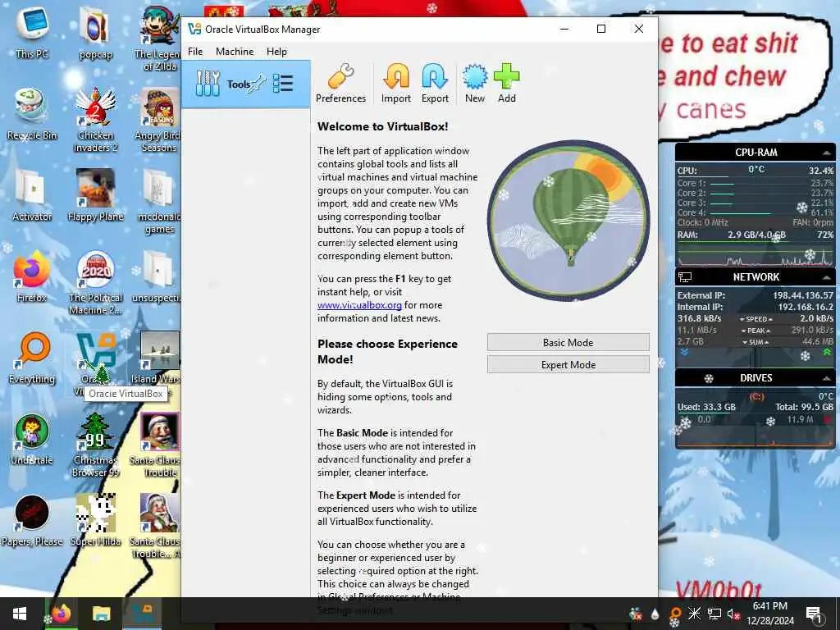Image resolution: width=840 pixels, height=630 pixels.
Task: Create a New virtual machine
Action: pyautogui.click(x=475, y=83)
